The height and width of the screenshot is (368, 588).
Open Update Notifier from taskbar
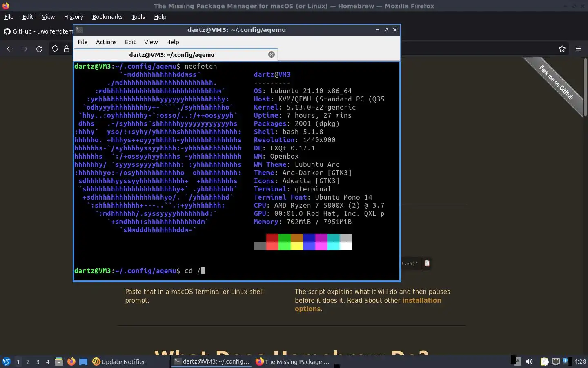pyautogui.click(x=119, y=361)
